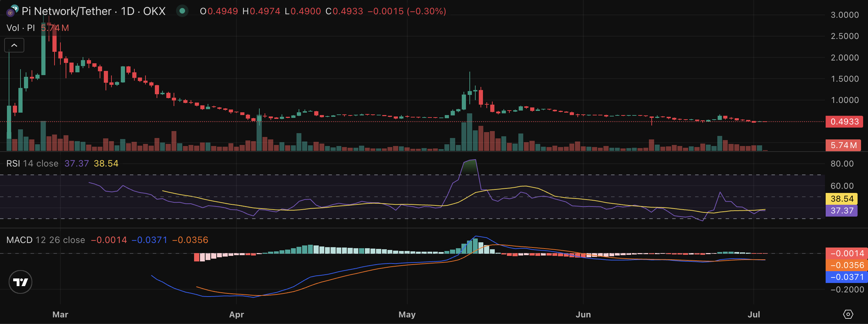868x324 pixels.
Task: Click the Mar label on the time axis
Action: 60,315
